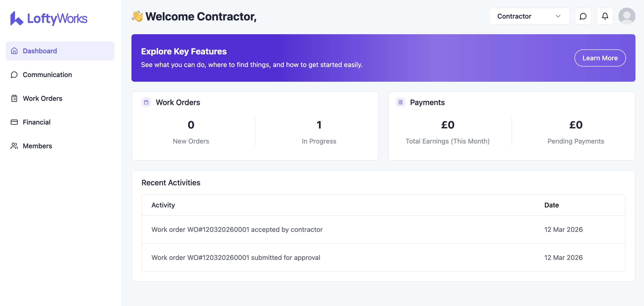Click the LoftyWorks logo

[49, 18]
